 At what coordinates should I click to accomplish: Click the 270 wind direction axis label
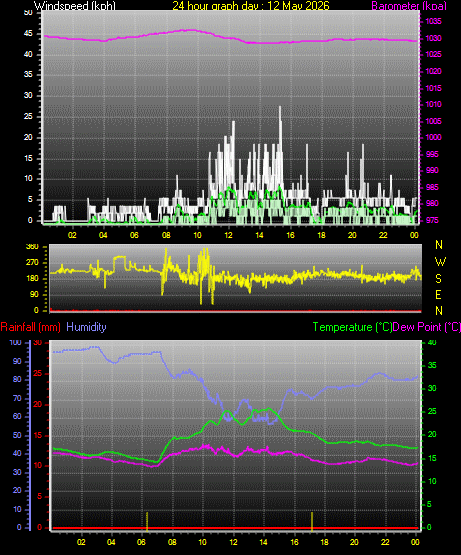32,263
